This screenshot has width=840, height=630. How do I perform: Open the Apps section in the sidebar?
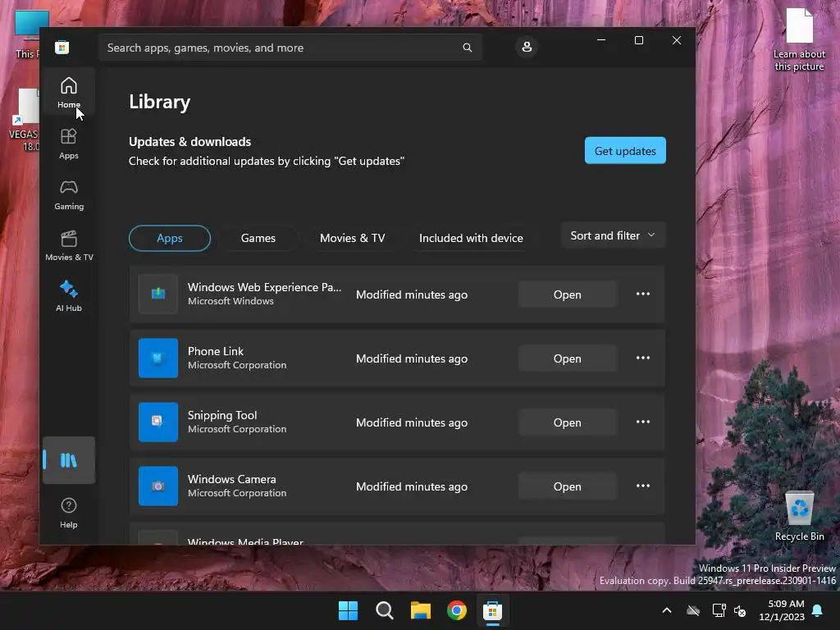coord(69,144)
